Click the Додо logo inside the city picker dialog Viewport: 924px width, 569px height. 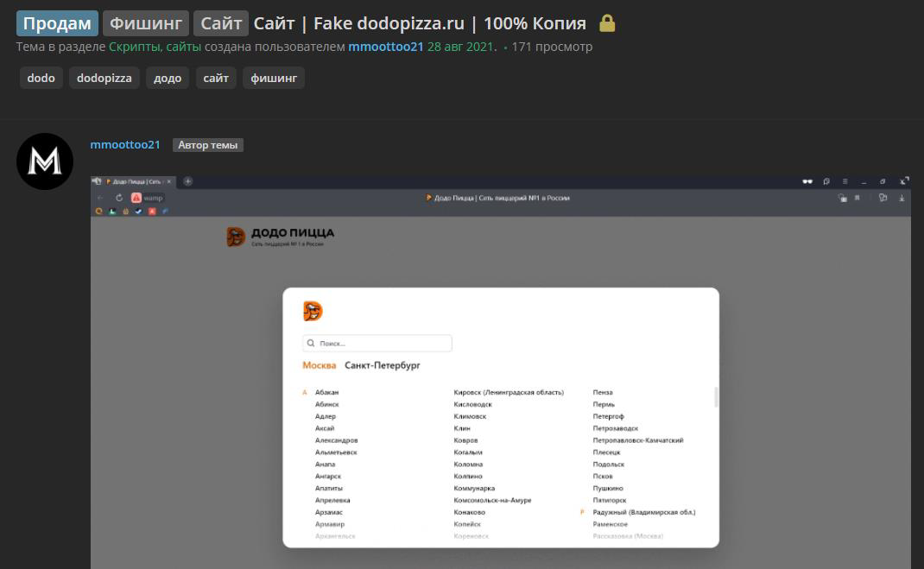[x=313, y=311]
